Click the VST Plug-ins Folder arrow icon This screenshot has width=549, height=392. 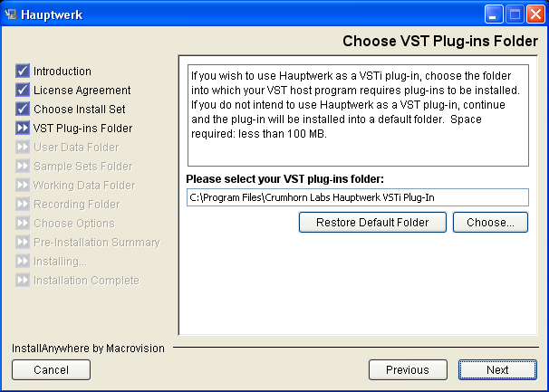[x=23, y=128]
